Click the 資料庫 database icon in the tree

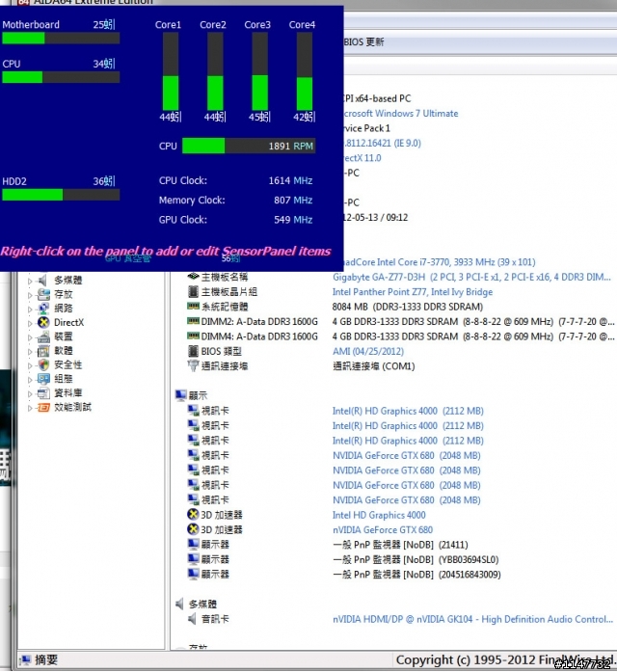43,393
